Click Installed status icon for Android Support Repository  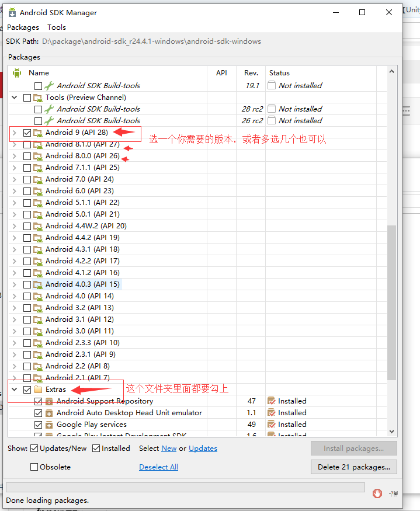pos(271,401)
